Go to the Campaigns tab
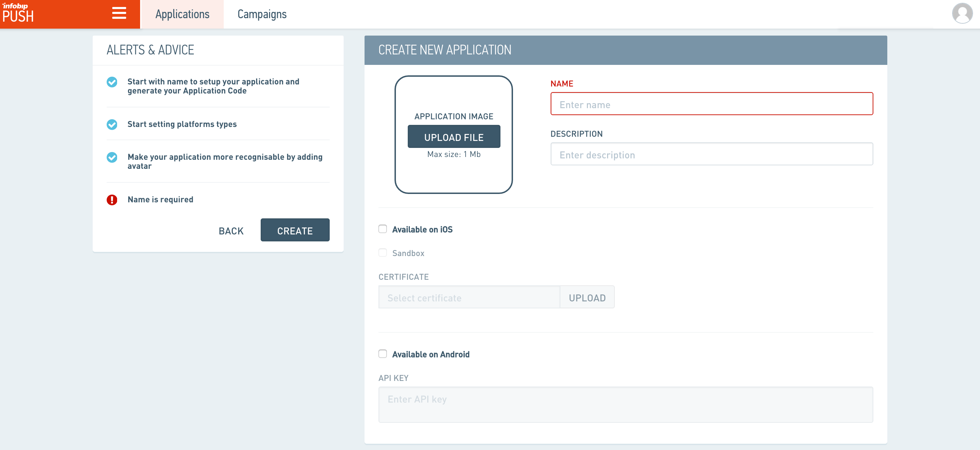 click(262, 14)
